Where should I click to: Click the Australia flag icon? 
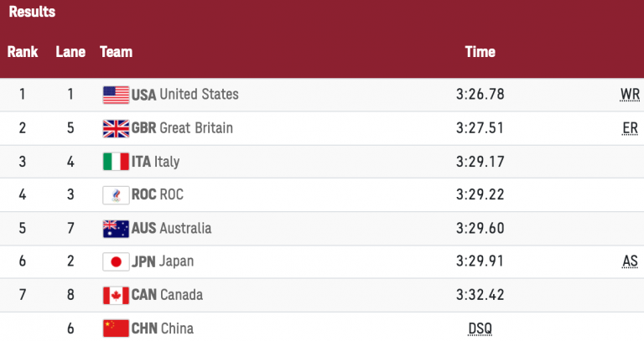(x=116, y=229)
